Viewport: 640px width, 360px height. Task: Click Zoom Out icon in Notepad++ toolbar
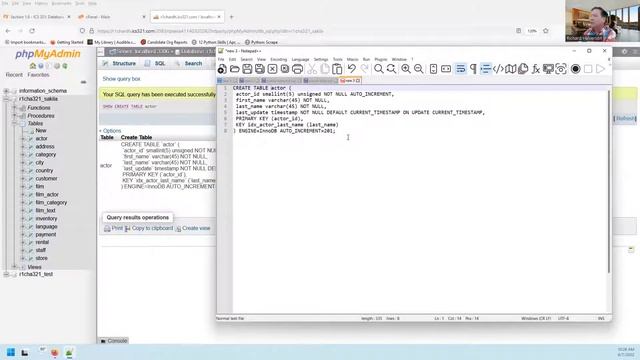[418, 69]
